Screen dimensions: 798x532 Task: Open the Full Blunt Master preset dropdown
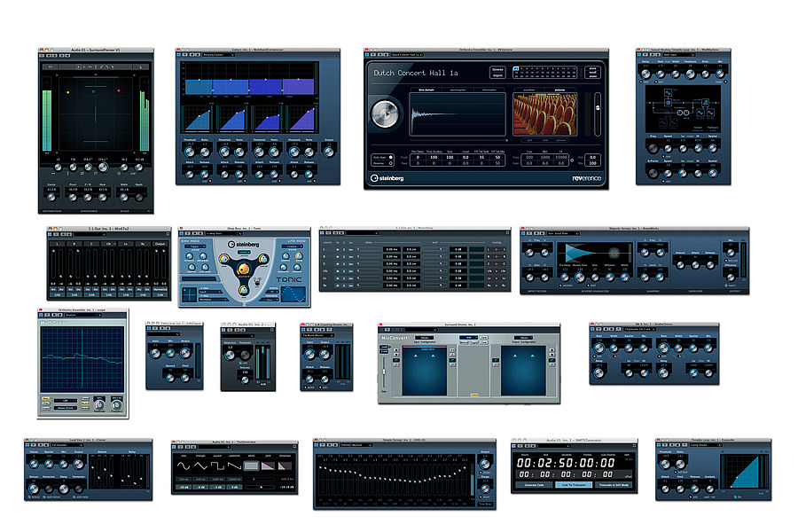[317, 335]
